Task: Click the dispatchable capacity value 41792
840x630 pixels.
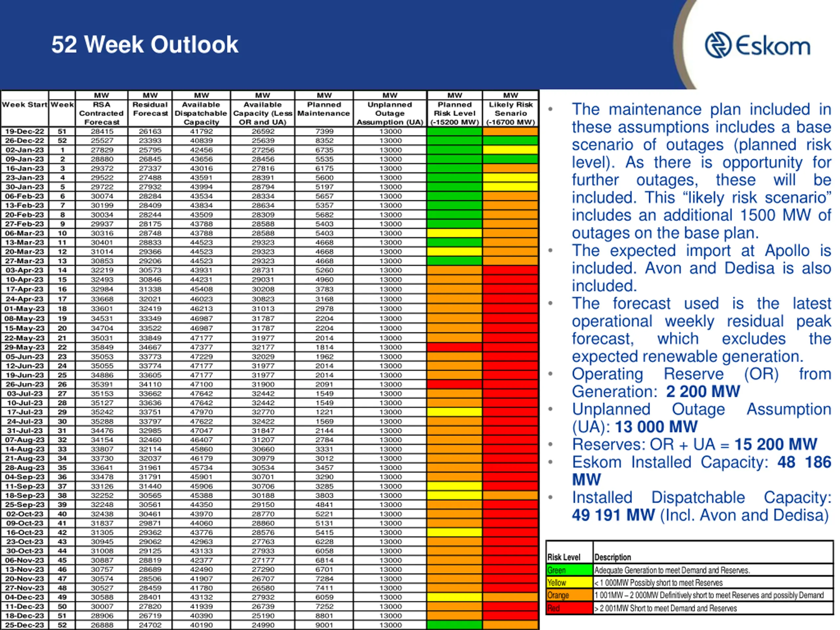Action: [201, 131]
